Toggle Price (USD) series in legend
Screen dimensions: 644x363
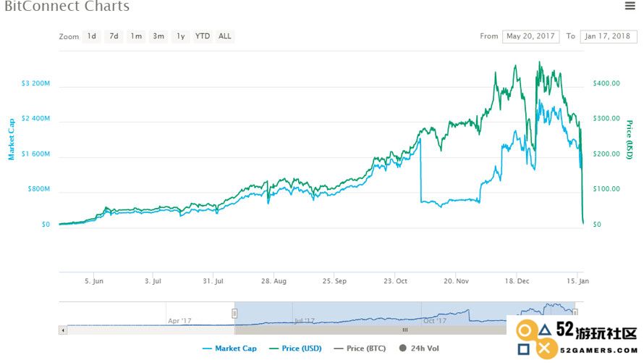295,349
